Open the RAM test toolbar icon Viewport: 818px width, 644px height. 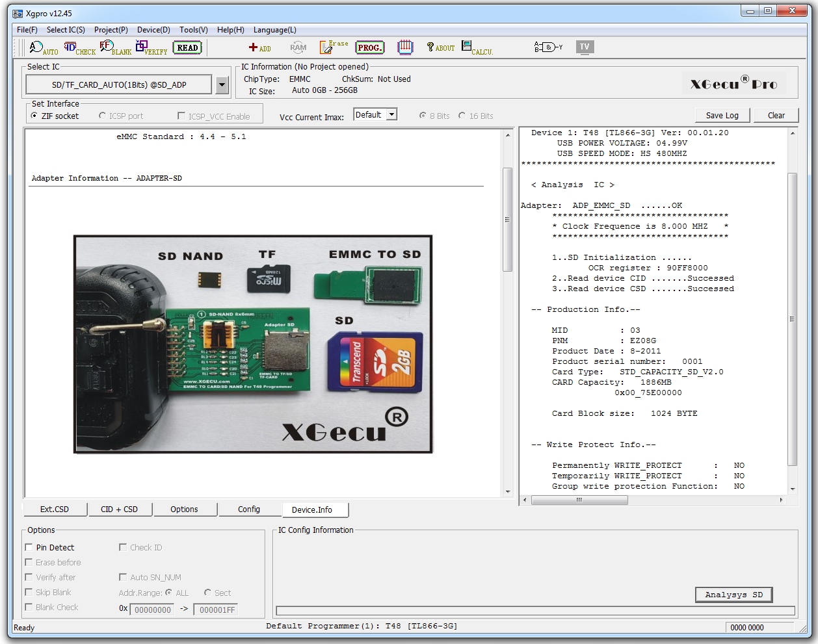tap(298, 47)
